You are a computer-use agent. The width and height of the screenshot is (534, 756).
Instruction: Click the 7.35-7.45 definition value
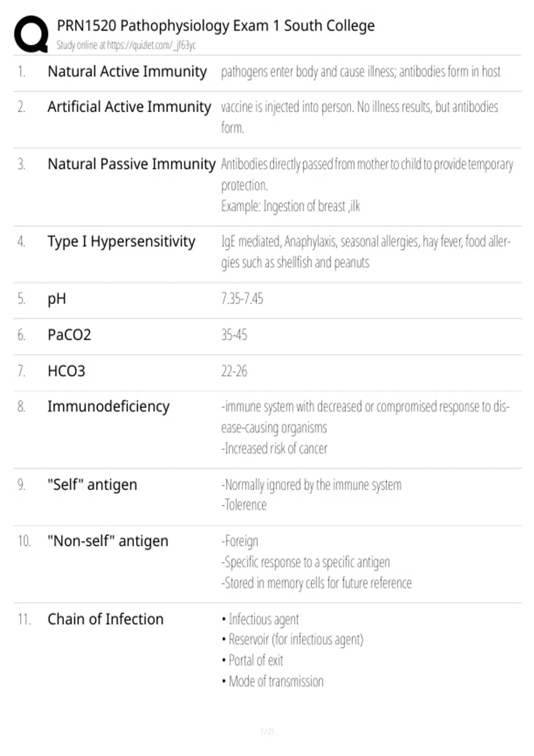[x=242, y=298]
